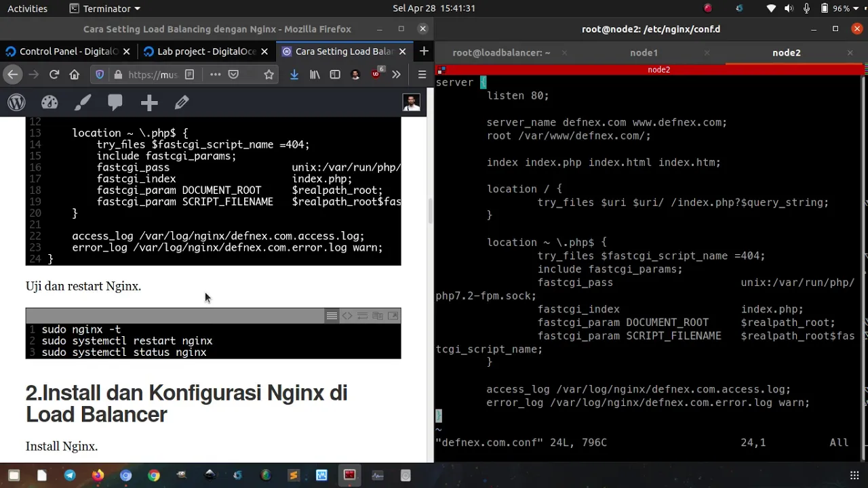Image resolution: width=868 pixels, height=488 pixels.
Task: Open the Firefox home page
Action: (75, 75)
